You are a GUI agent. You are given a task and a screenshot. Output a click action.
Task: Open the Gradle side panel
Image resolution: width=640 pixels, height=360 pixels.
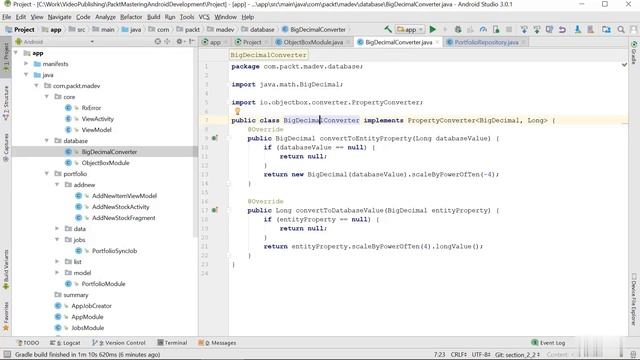[x=634, y=52]
